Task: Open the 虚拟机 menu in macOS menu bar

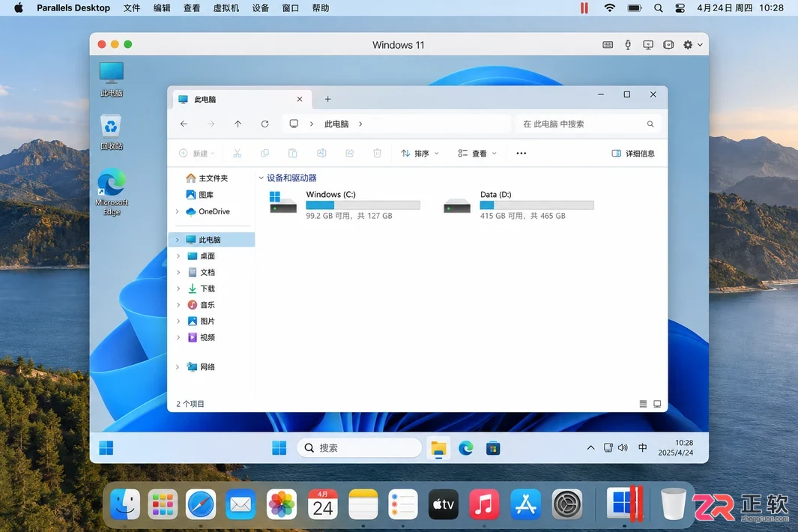Action: pos(226,7)
